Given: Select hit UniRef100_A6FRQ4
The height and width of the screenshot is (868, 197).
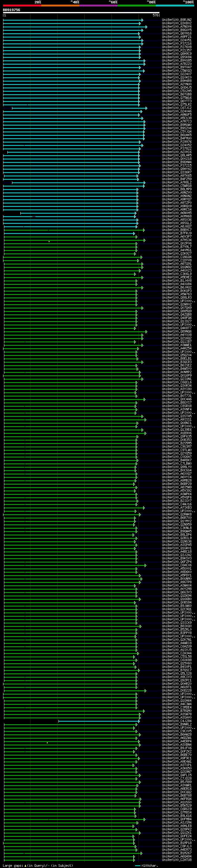Looking at the screenshot, I should [x=177, y=799].
